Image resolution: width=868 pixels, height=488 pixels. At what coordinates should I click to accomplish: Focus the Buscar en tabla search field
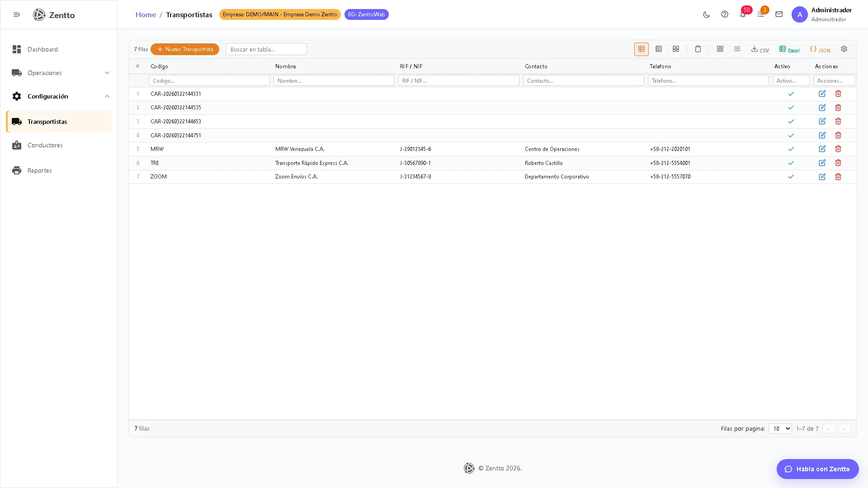266,49
